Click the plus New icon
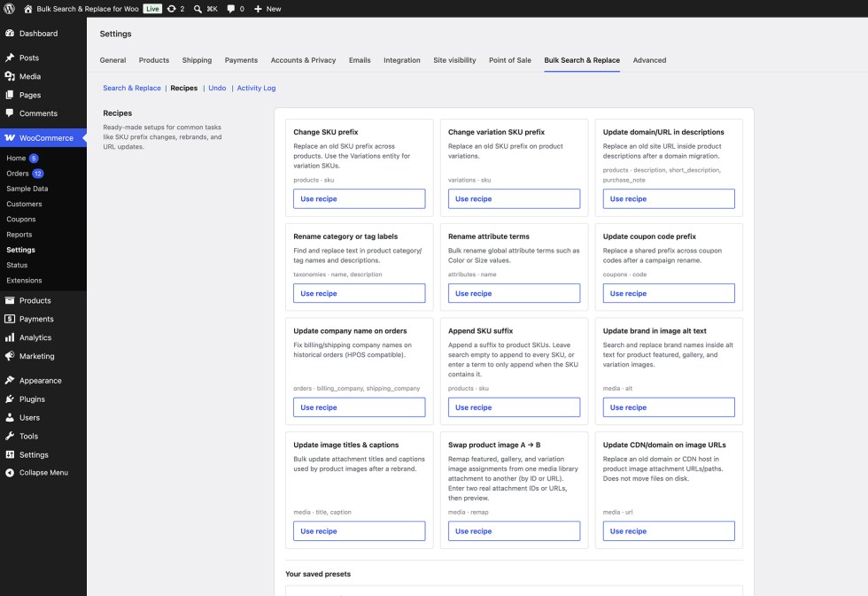 click(258, 9)
